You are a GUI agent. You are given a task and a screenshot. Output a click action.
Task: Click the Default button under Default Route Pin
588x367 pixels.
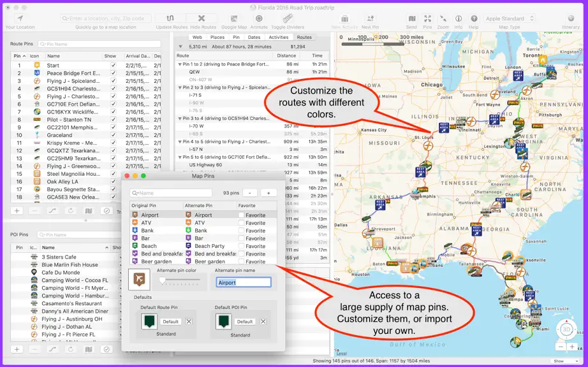(171, 322)
